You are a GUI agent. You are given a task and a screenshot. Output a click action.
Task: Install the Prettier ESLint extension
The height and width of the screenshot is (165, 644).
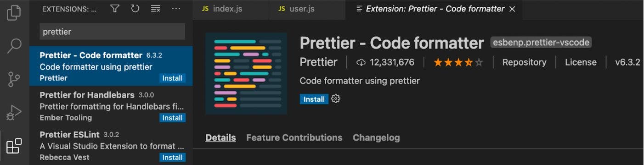[x=172, y=157]
